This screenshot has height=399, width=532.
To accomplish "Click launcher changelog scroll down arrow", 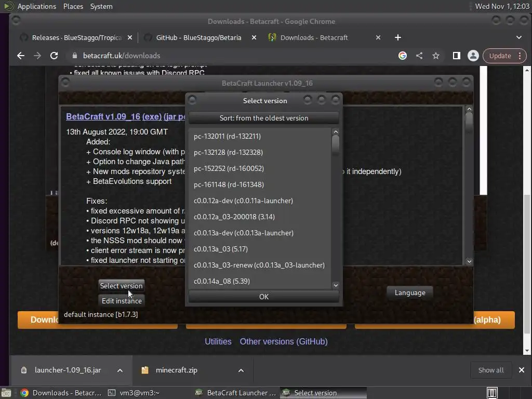I will tap(469, 261).
